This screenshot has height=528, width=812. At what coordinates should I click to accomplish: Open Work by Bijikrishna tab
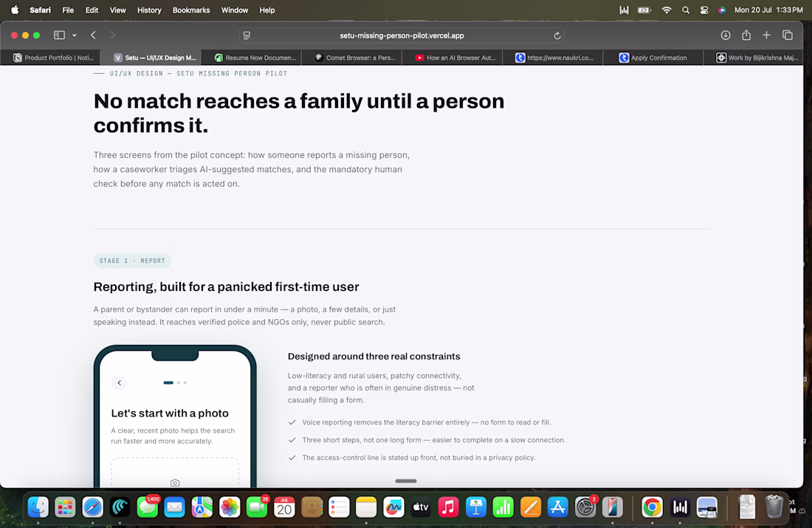click(x=754, y=58)
